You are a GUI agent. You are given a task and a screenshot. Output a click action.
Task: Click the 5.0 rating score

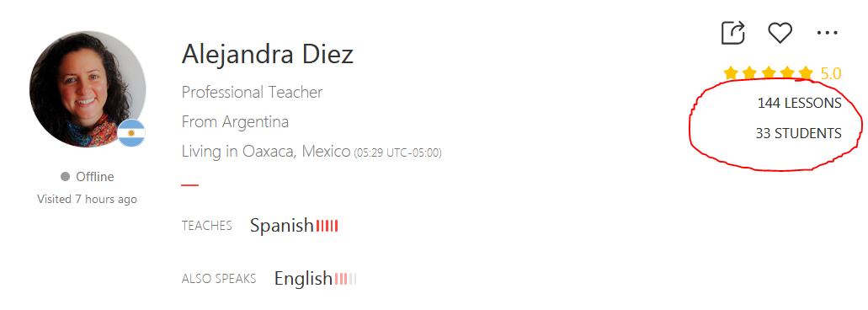pos(830,73)
